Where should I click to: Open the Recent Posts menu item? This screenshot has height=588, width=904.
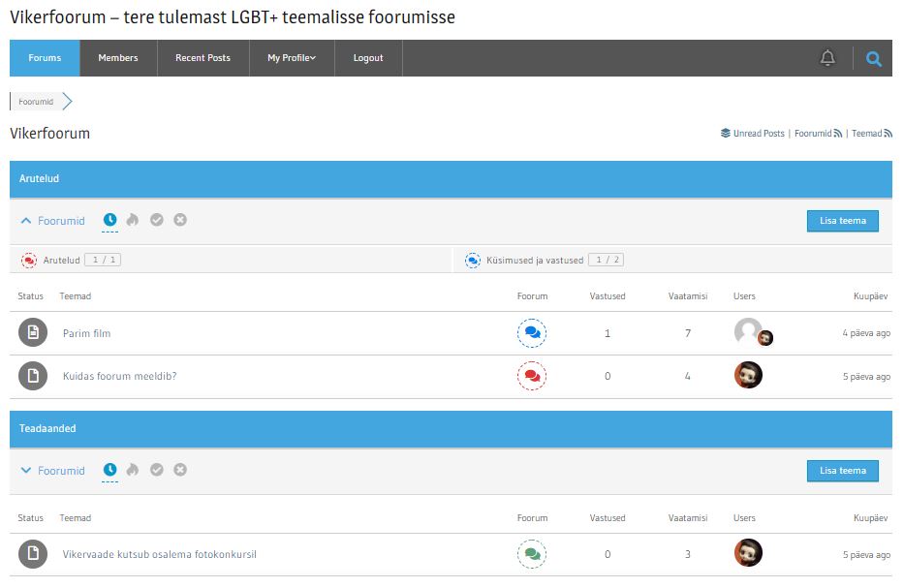click(x=203, y=58)
